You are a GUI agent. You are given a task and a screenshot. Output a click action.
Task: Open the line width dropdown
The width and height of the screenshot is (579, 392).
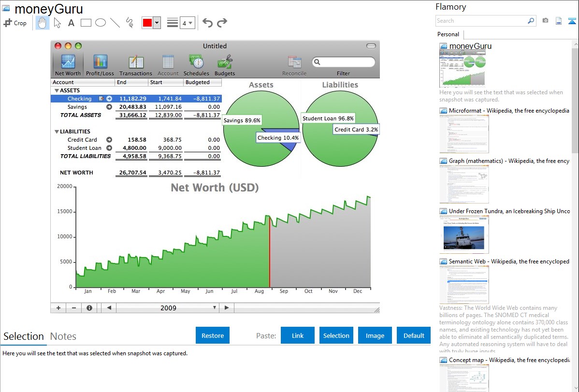(x=187, y=23)
